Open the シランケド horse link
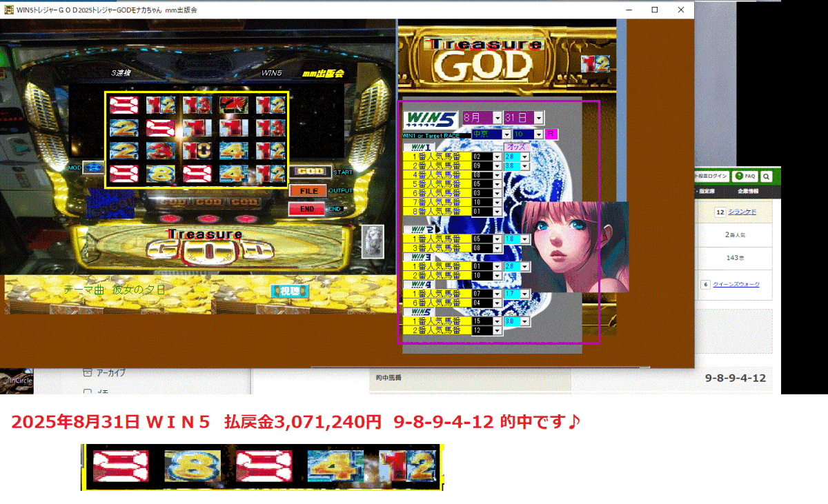Image resolution: width=828 pixels, height=504 pixels. (x=742, y=212)
